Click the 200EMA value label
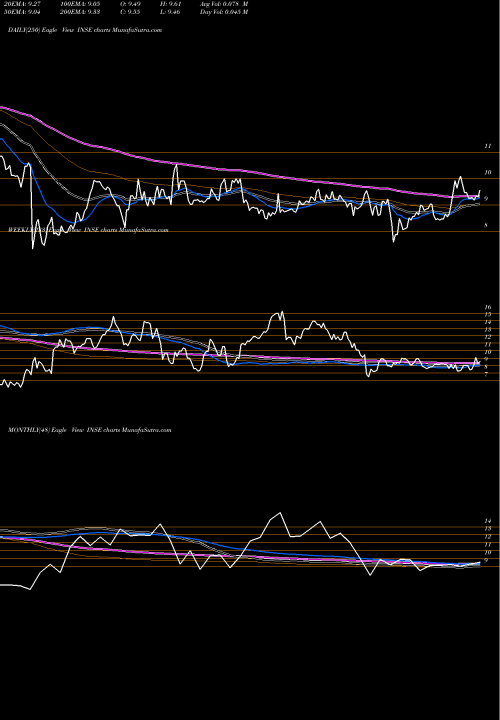This screenshot has height=720, width=500. point(80,12)
